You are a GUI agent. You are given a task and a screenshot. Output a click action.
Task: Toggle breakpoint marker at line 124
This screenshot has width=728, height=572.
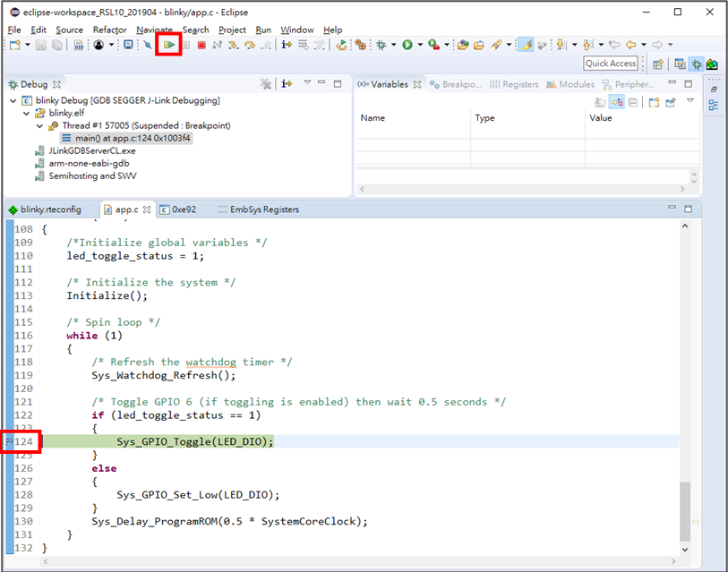[x=8, y=442]
